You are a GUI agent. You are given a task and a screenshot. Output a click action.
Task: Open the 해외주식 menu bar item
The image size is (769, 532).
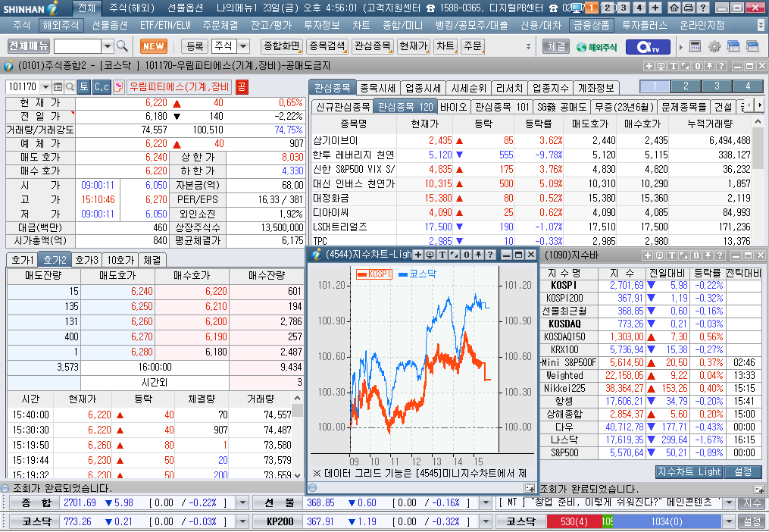[61, 25]
